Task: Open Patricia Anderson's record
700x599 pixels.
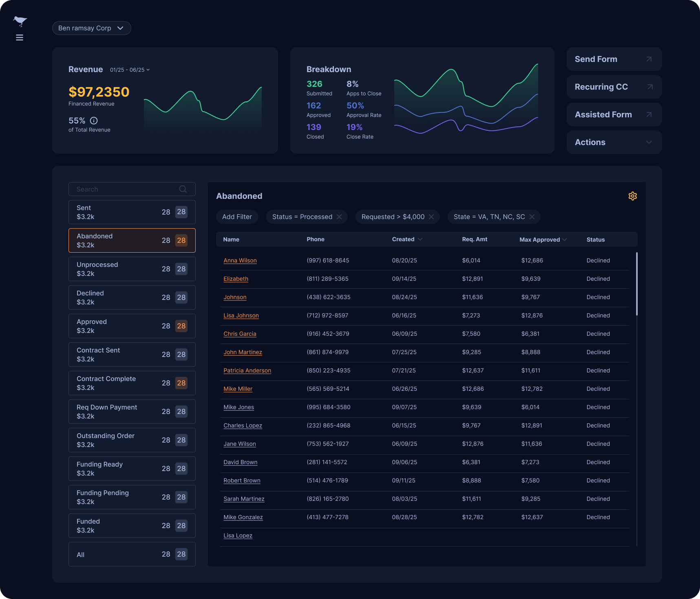Action: 247,370
